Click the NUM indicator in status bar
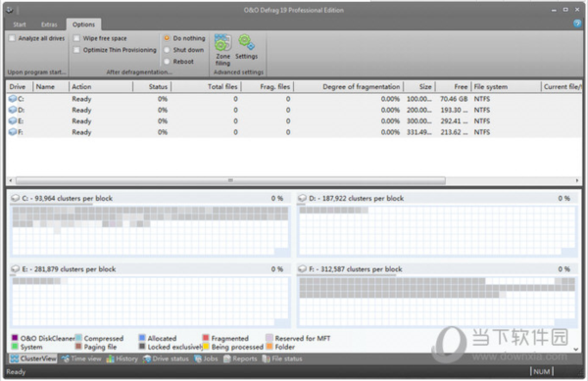This screenshot has width=588, height=381. click(542, 371)
